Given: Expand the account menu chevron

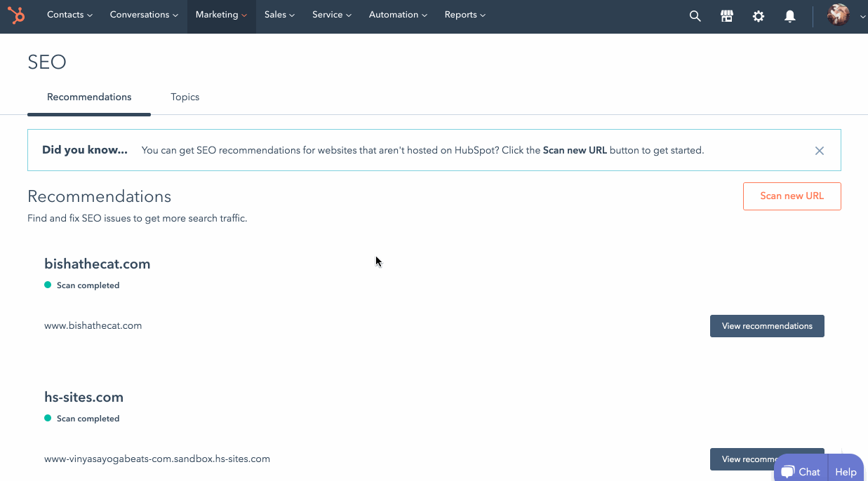Looking at the screenshot, I should (862, 16).
